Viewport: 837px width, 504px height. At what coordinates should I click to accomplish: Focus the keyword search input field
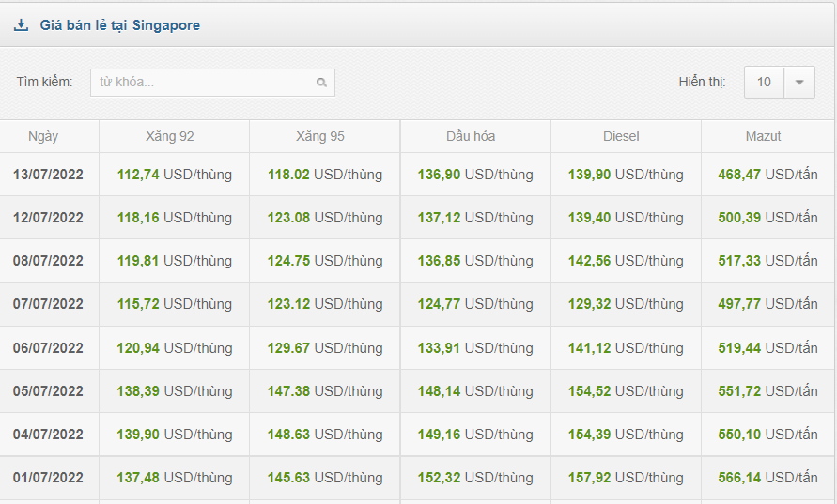point(202,83)
